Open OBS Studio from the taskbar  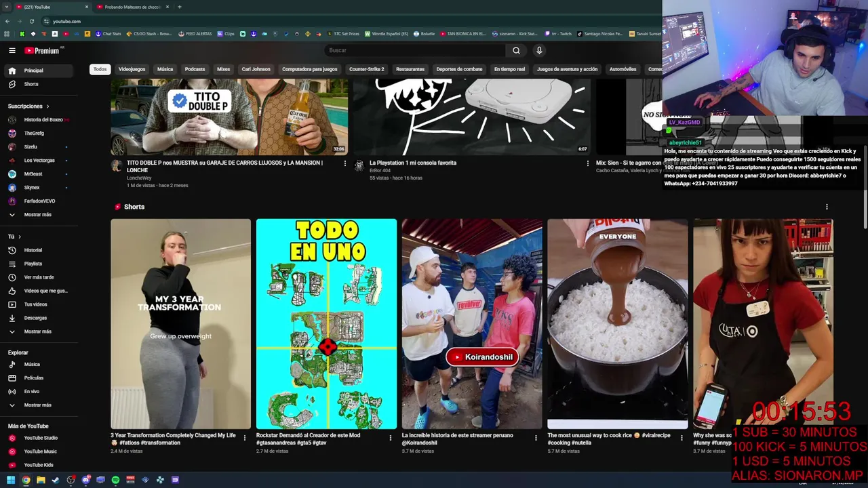(71, 480)
